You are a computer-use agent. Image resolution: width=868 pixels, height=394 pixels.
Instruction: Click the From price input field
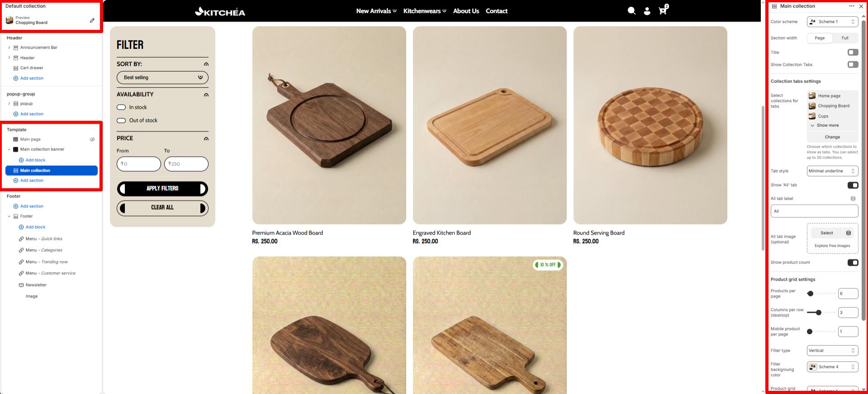[138, 163]
